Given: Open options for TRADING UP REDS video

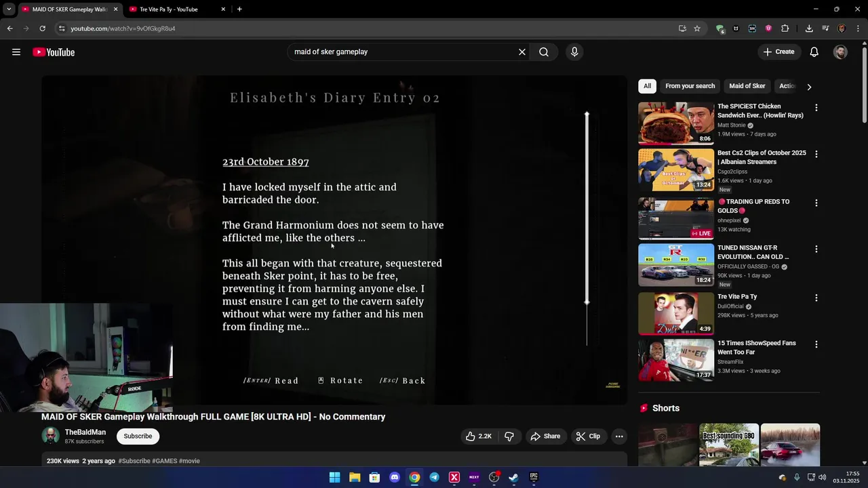Looking at the screenshot, I should [x=816, y=203].
